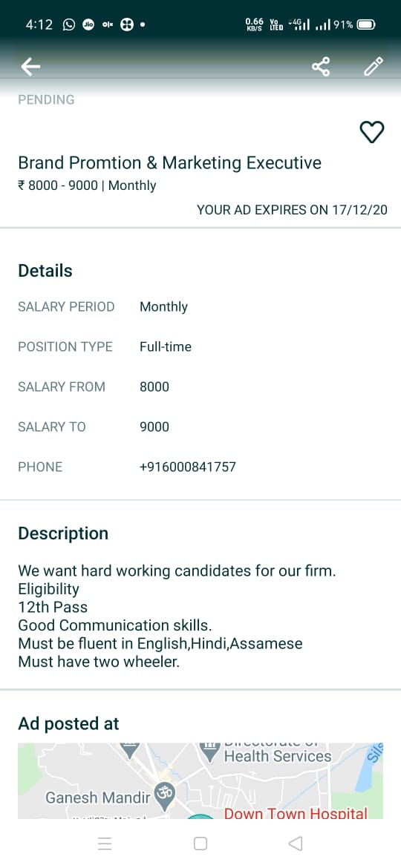Open the Ad posted at map
This screenshot has width=401, height=868.
[x=200, y=781]
